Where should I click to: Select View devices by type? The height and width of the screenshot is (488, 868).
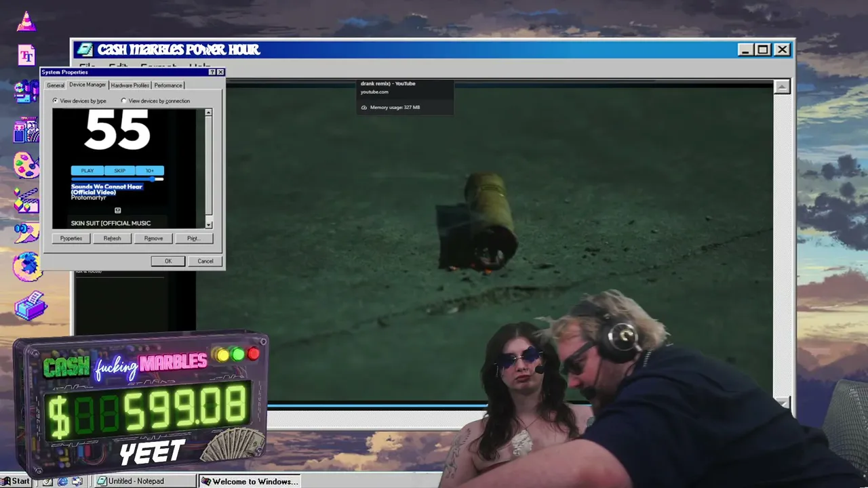coord(79,101)
